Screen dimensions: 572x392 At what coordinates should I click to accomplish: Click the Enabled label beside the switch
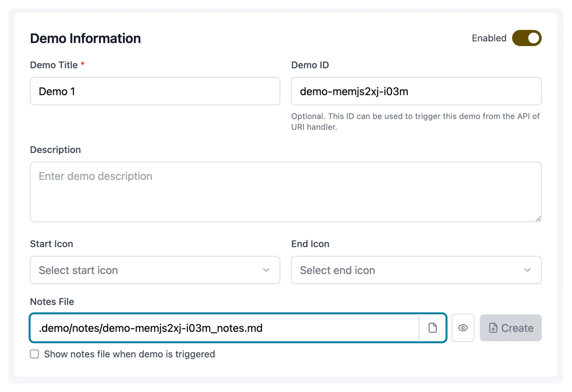click(x=489, y=38)
